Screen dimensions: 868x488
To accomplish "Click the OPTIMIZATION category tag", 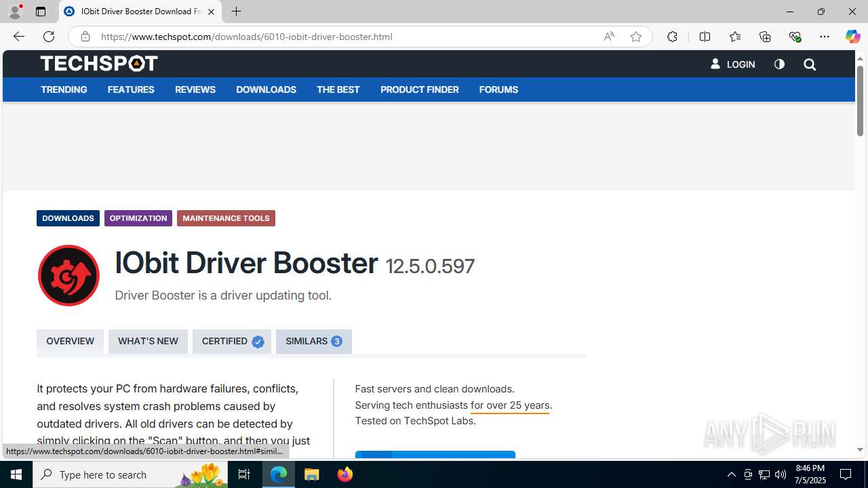I will click(x=138, y=218).
